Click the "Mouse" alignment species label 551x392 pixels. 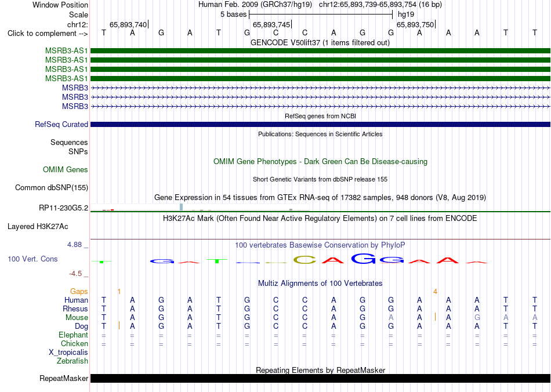[x=77, y=318]
